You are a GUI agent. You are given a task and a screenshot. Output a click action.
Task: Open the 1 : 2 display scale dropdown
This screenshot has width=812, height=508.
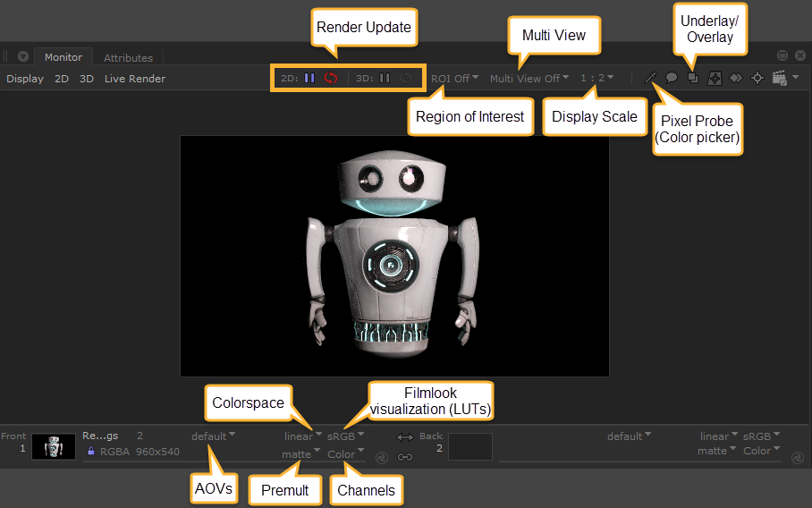tap(596, 78)
